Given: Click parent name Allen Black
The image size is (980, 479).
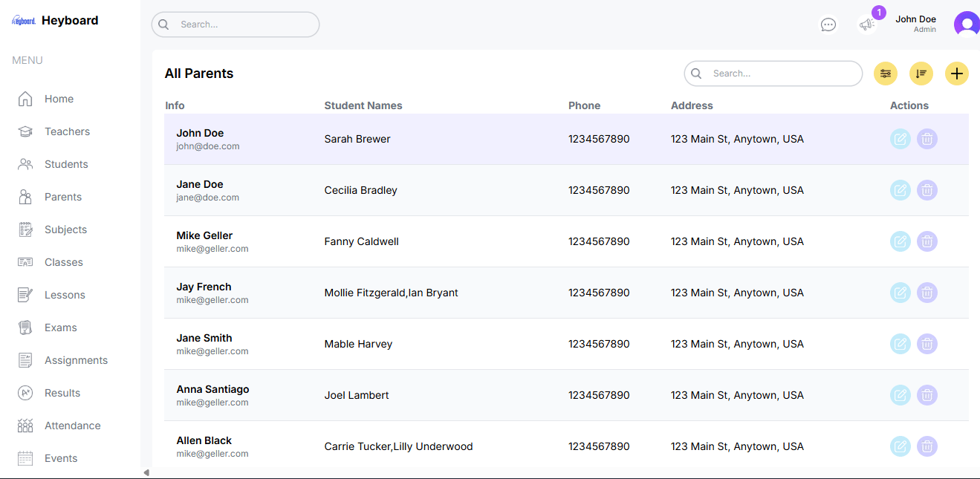Looking at the screenshot, I should click(x=204, y=440).
